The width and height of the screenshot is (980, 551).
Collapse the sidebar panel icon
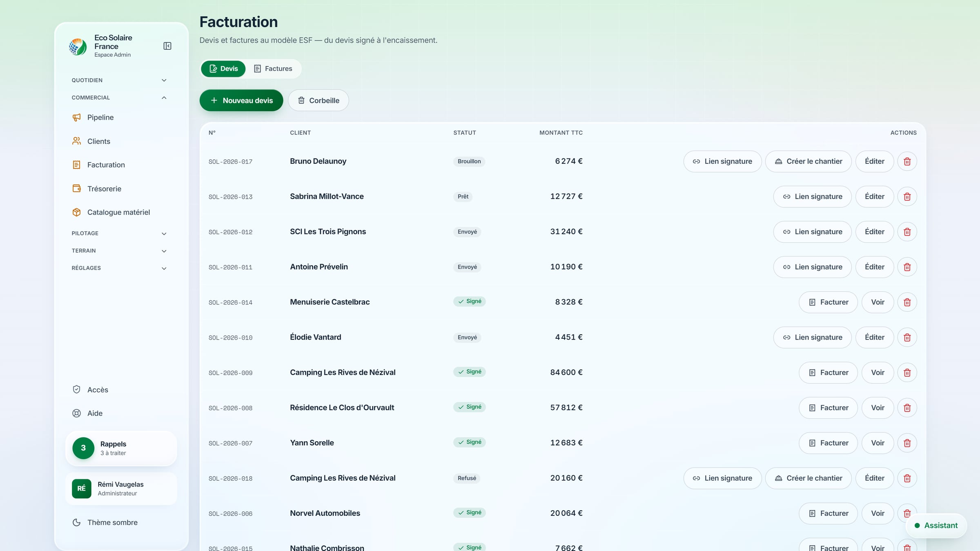tap(167, 46)
